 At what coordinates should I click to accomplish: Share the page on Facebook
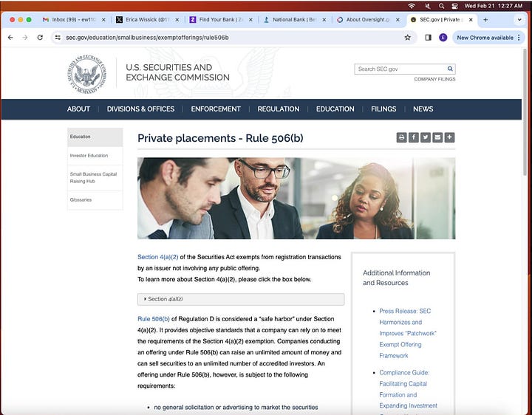(413, 137)
